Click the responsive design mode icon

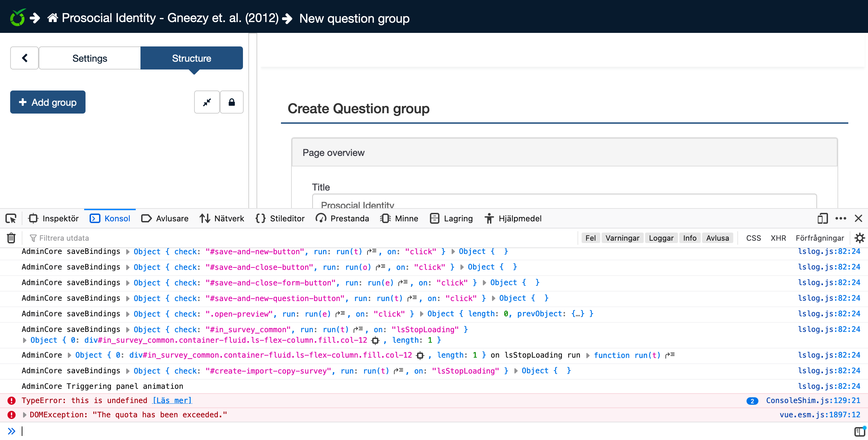point(823,218)
